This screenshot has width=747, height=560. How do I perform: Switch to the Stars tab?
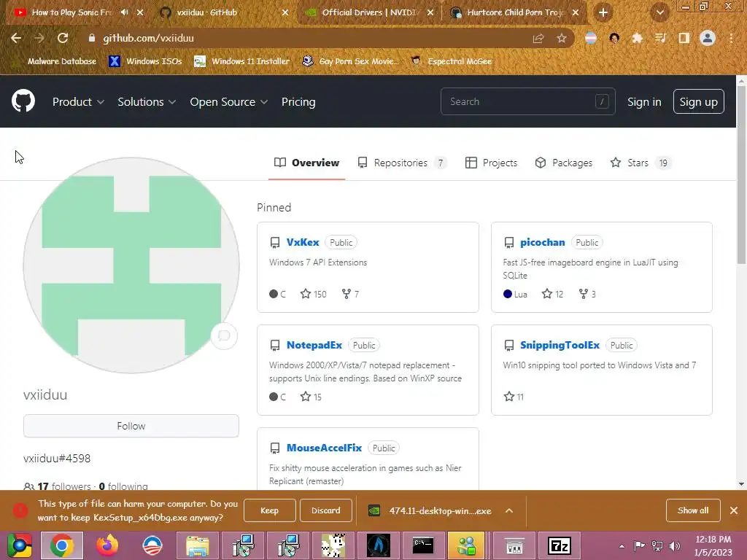tap(640, 163)
